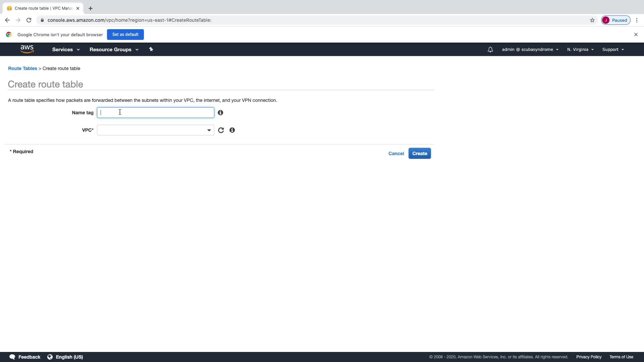Image resolution: width=644 pixels, height=362 pixels.
Task: Go to Route Tables breadcrumb link
Action: click(x=22, y=68)
